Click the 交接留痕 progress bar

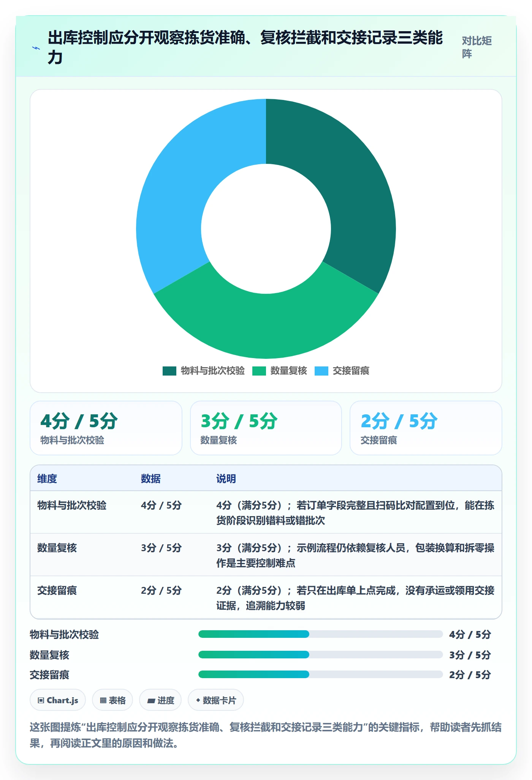pos(320,674)
